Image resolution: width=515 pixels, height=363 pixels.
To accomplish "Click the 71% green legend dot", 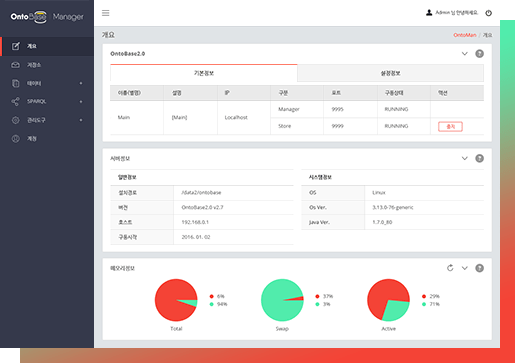I will [424, 304].
